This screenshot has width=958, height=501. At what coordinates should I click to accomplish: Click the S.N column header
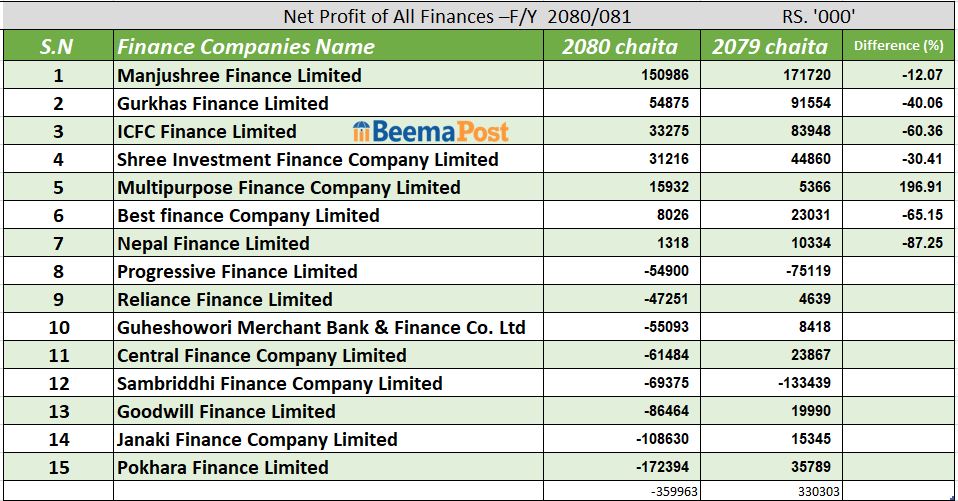58,47
